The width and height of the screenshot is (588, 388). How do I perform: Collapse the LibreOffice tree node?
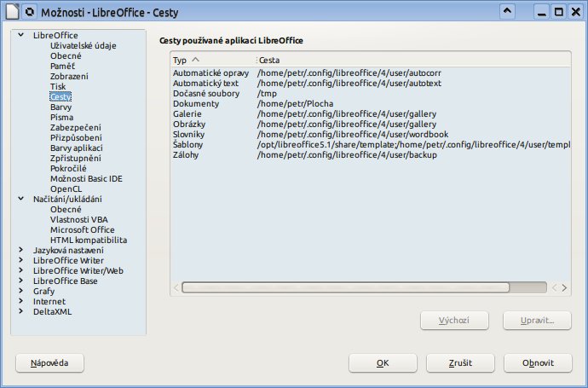click(x=21, y=35)
